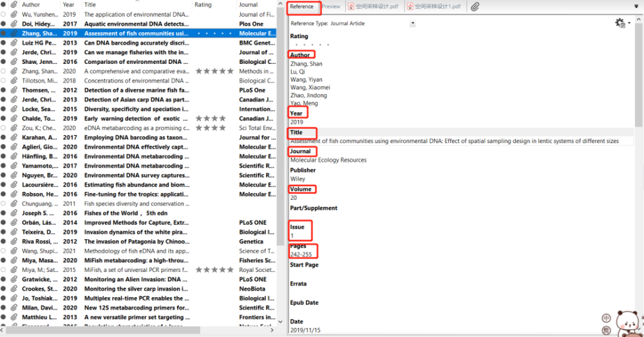Set rating dots in the Reference panel

point(312,44)
